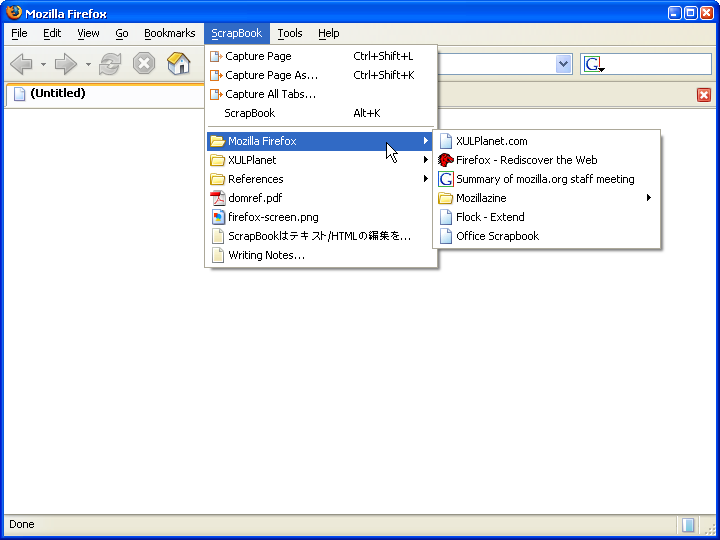Open Summary of mozilla.org staff meeting
Image resolution: width=720 pixels, height=540 pixels.
(x=546, y=179)
